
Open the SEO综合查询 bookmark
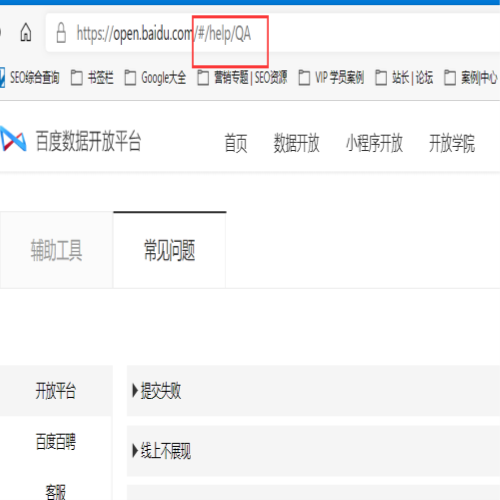(x=30, y=78)
